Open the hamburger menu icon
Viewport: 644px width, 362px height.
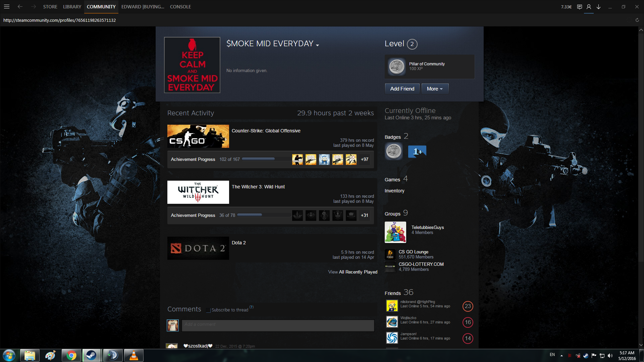coord(7,7)
